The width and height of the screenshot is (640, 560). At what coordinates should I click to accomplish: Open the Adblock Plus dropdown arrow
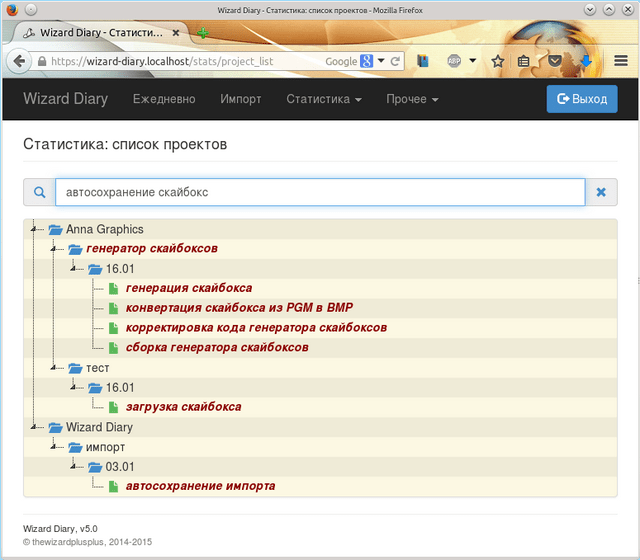tap(473, 61)
